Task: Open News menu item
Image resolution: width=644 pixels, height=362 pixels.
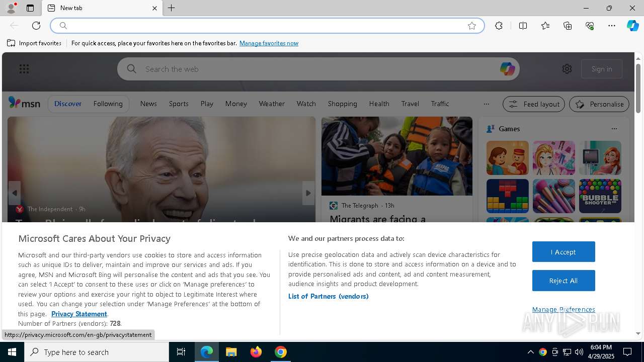Action: [148, 104]
